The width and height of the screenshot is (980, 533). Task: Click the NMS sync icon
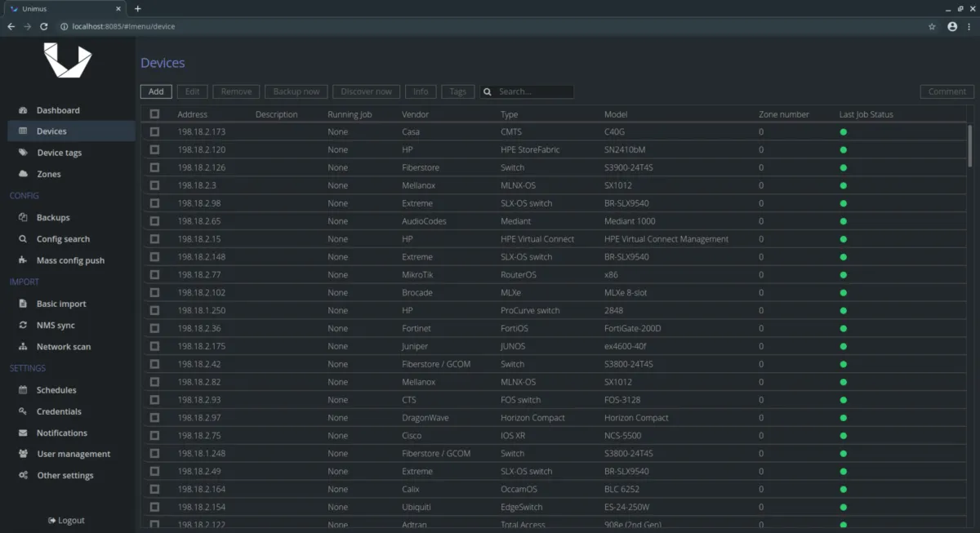pos(23,325)
